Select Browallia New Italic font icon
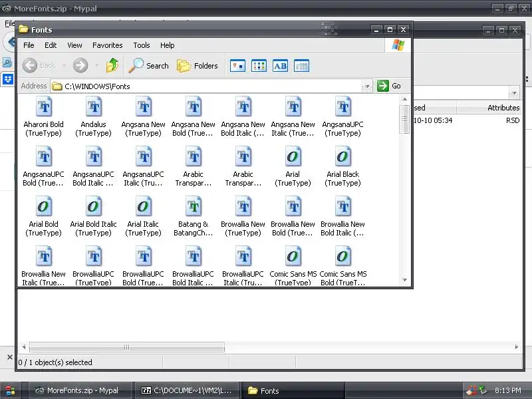This screenshot has height=399, width=532. (44, 256)
